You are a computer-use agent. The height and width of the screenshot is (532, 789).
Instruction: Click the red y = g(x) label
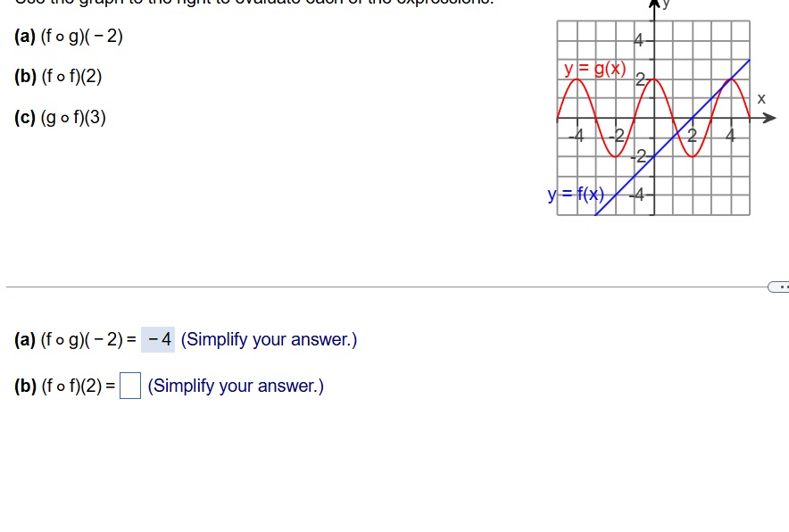[x=594, y=68]
